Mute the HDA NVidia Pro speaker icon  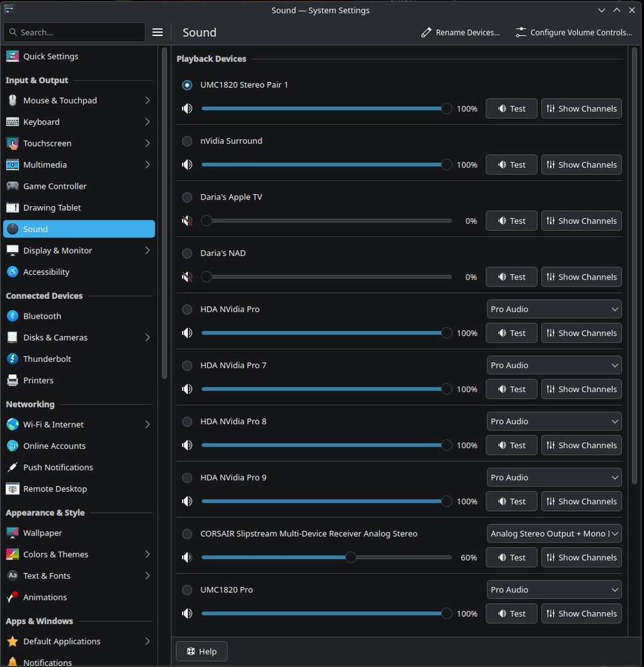[x=187, y=333]
